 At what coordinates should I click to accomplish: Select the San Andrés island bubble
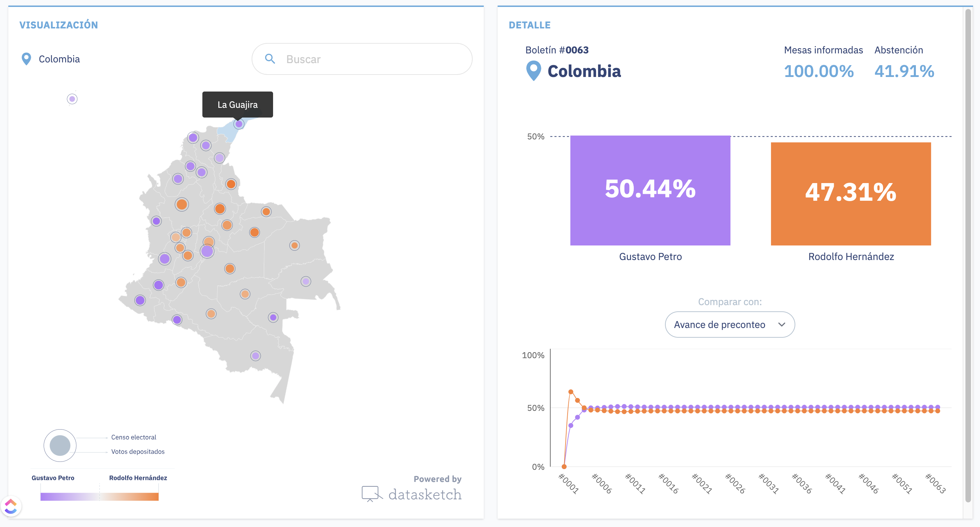[72, 99]
